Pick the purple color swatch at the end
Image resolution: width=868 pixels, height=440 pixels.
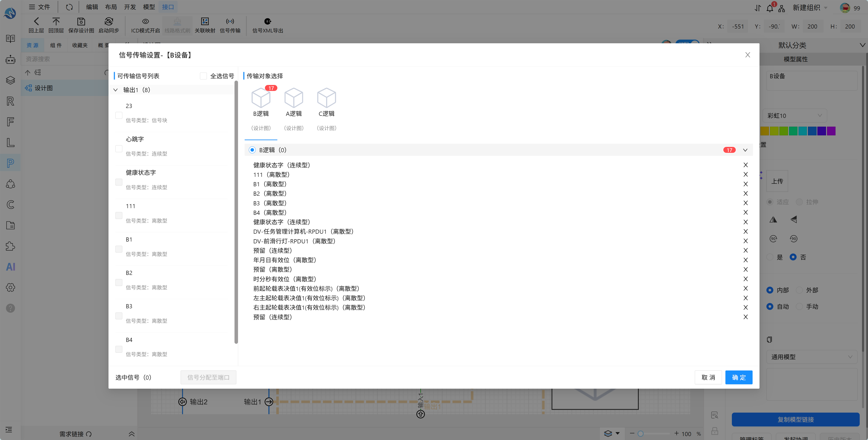click(831, 131)
